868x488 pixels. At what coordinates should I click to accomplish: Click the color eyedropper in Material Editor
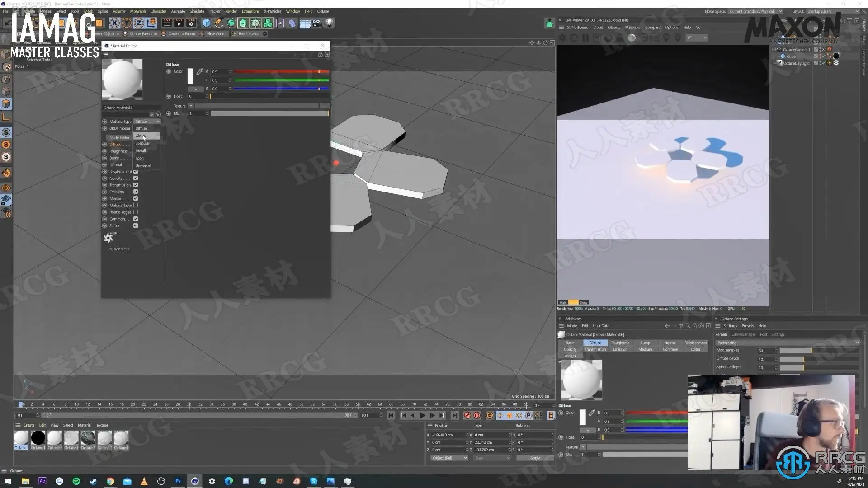[x=199, y=71]
